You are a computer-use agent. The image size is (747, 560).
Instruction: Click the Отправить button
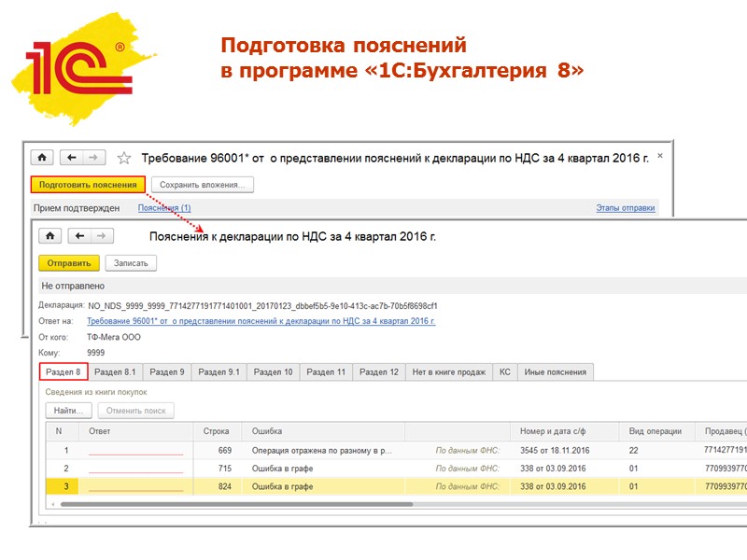pos(68,263)
